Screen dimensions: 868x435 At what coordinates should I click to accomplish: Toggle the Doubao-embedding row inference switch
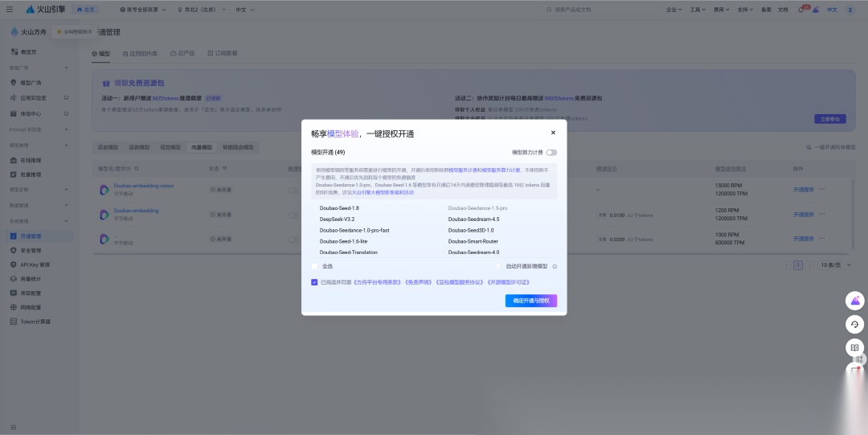[x=293, y=215]
